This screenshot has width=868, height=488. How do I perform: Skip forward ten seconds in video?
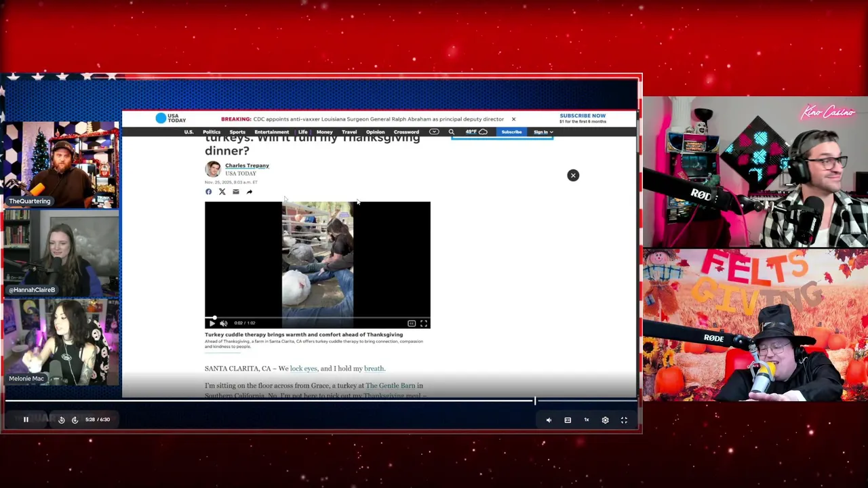coord(75,420)
